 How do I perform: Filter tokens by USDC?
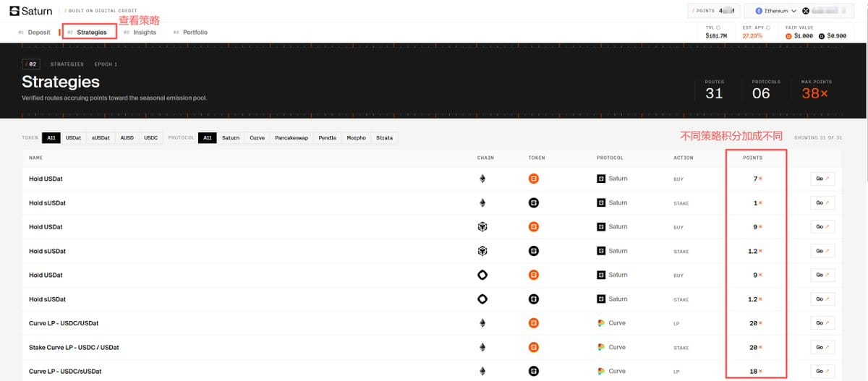click(x=150, y=137)
